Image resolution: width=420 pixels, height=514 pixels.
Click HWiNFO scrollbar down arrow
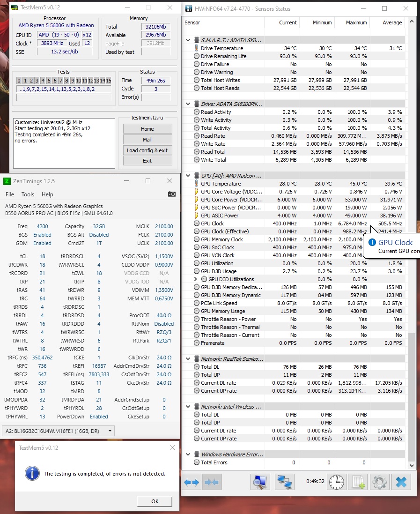click(x=412, y=465)
